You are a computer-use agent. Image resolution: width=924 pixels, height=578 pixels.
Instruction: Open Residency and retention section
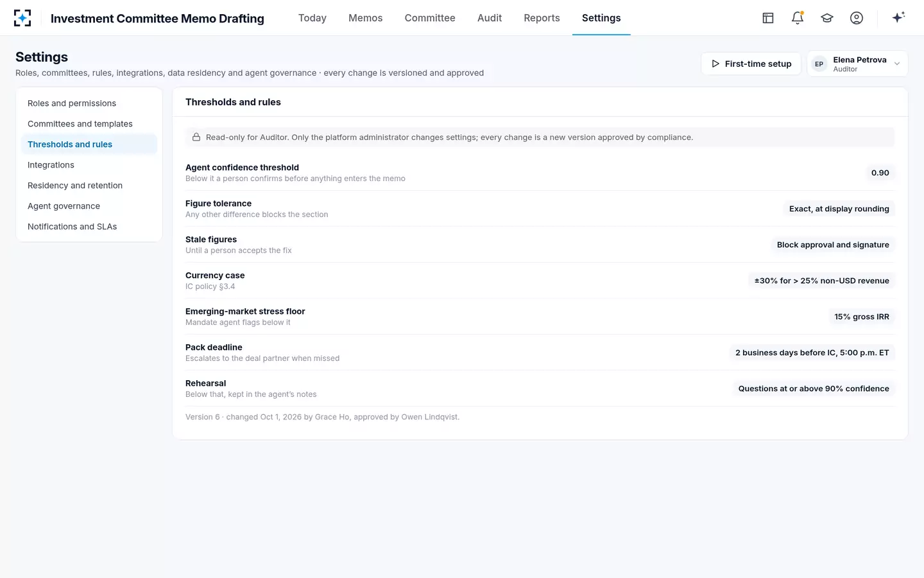89,186
